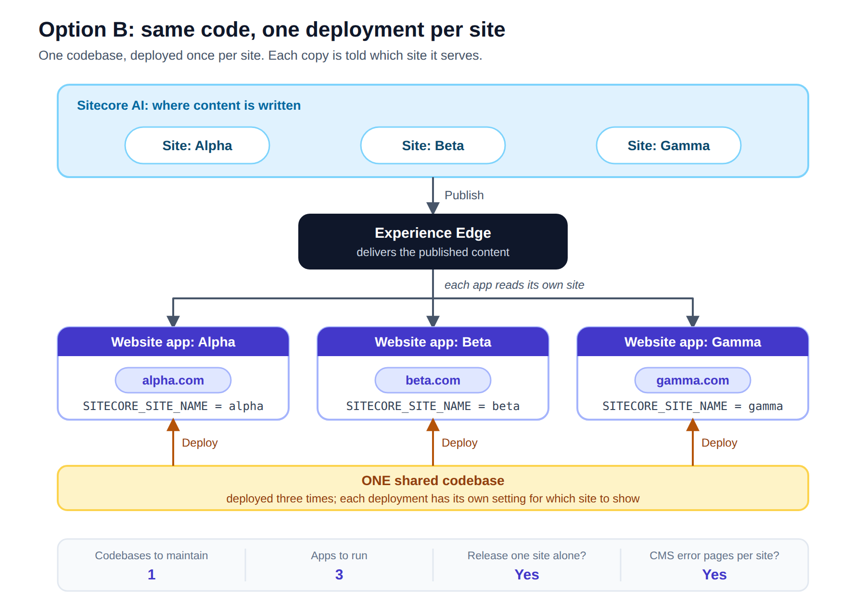866x616 pixels.
Task: Click the Website app: Beta header
Action: tap(433, 342)
